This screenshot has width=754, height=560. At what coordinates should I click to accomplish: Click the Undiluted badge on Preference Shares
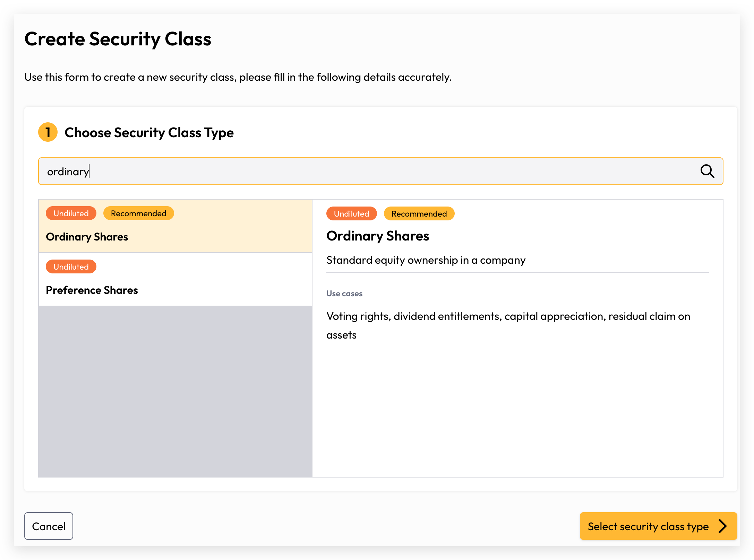[71, 266]
